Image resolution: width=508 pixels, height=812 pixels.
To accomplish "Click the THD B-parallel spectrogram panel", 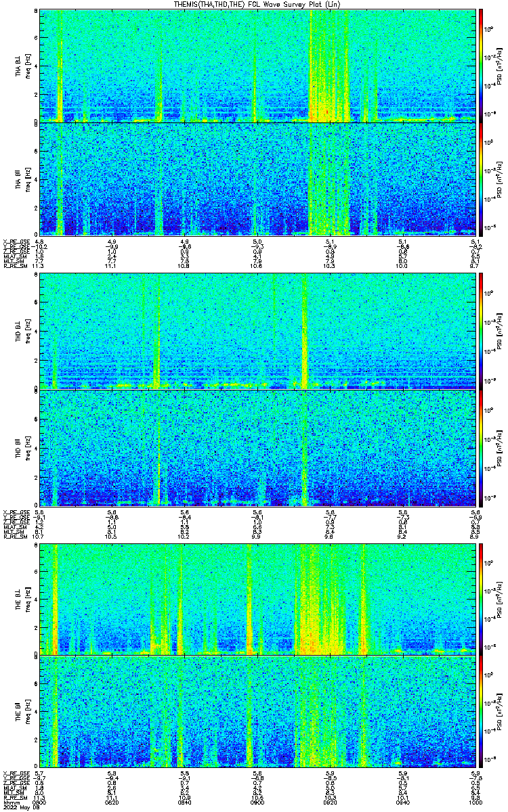I will (257, 447).
